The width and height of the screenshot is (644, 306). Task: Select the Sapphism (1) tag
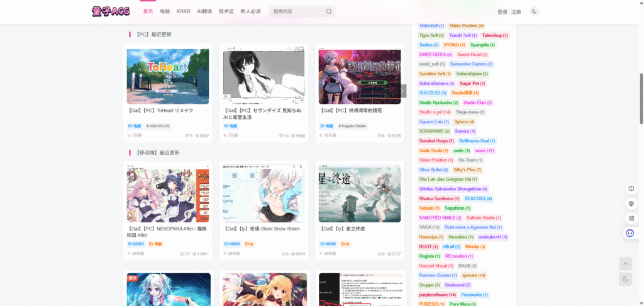point(458,208)
